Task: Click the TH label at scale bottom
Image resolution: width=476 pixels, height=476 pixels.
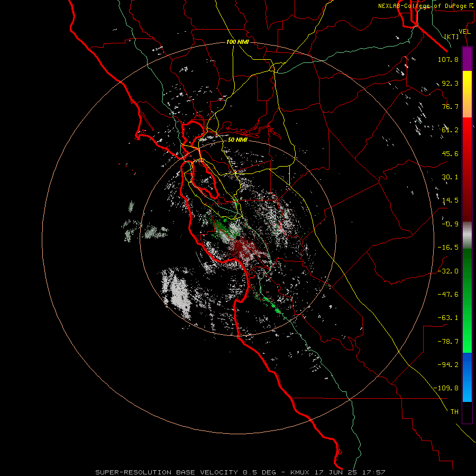Action: 454,412
